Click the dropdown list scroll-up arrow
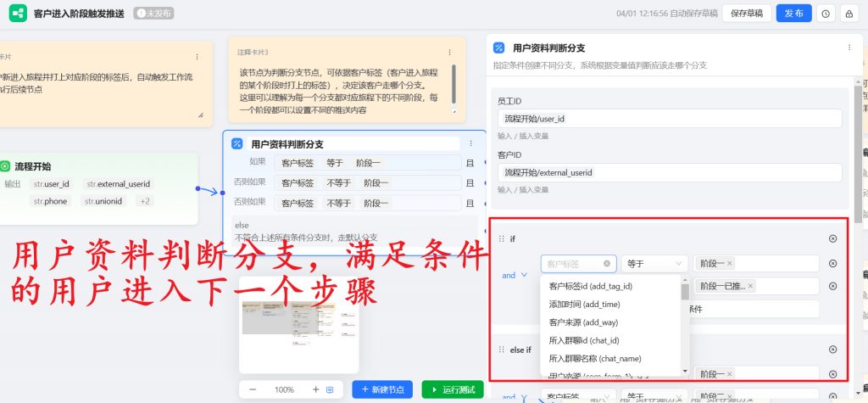This screenshot has height=403, width=868. (685, 281)
